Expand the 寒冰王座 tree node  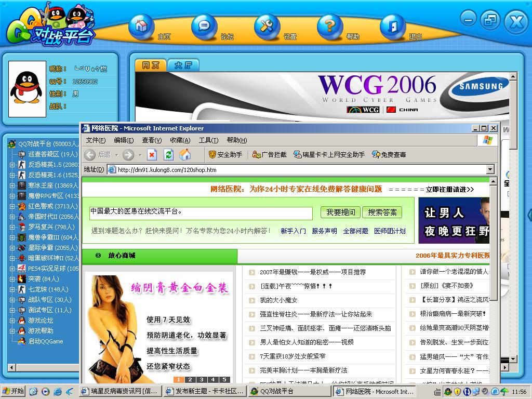pyautogui.click(x=12, y=186)
